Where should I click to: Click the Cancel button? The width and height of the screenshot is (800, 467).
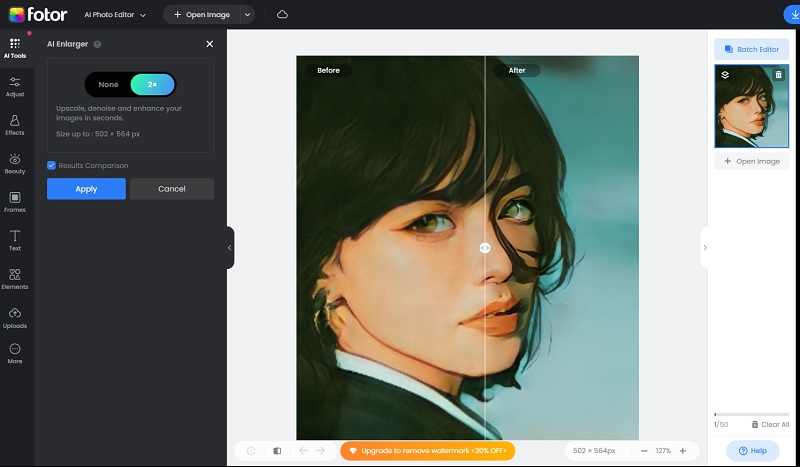pos(172,189)
